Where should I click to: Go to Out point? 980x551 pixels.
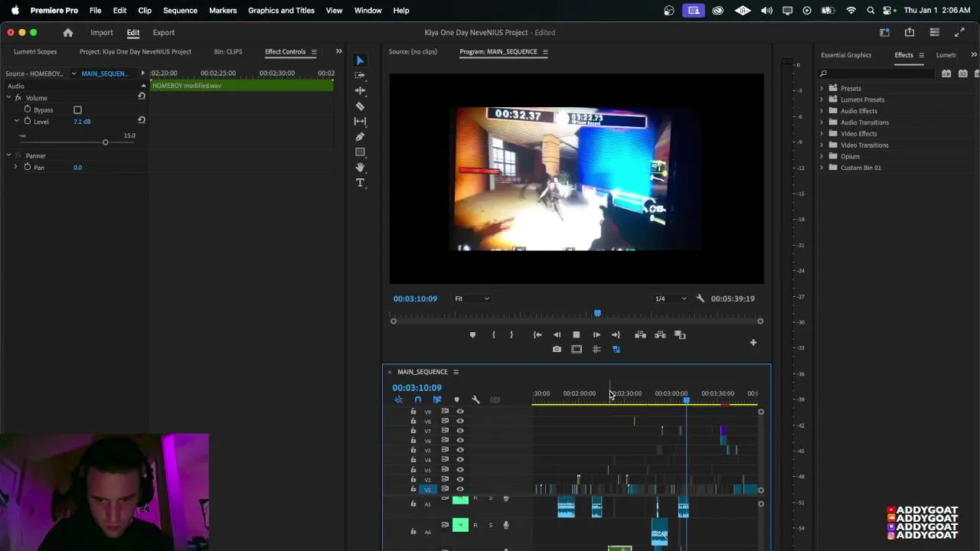click(616, 334)
